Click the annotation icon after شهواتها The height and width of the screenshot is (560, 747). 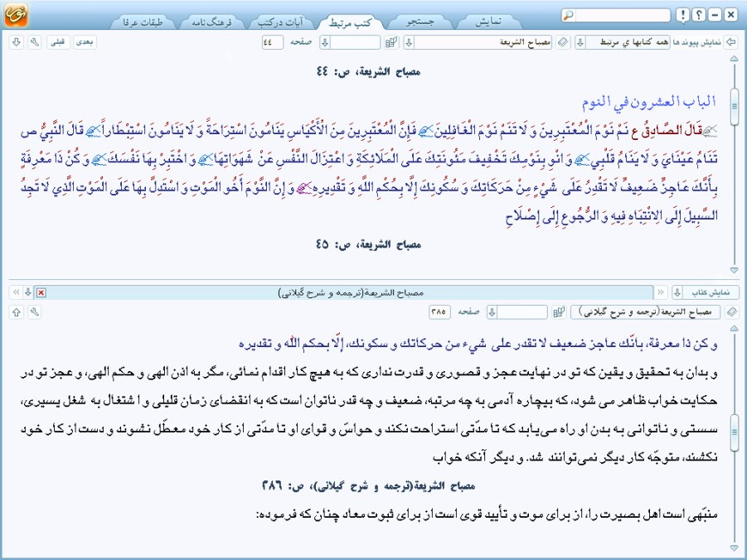click(x=205, y=160)
